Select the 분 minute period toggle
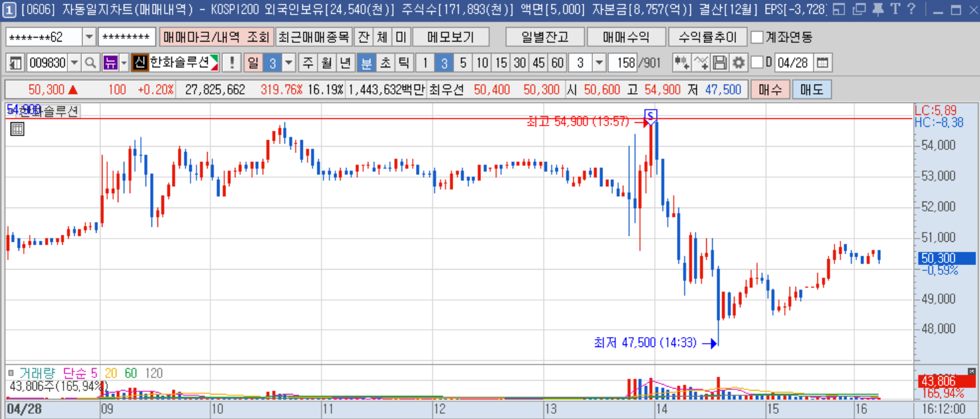The width and height of the screenshot is (980, 419). click(x=366, y=63)
